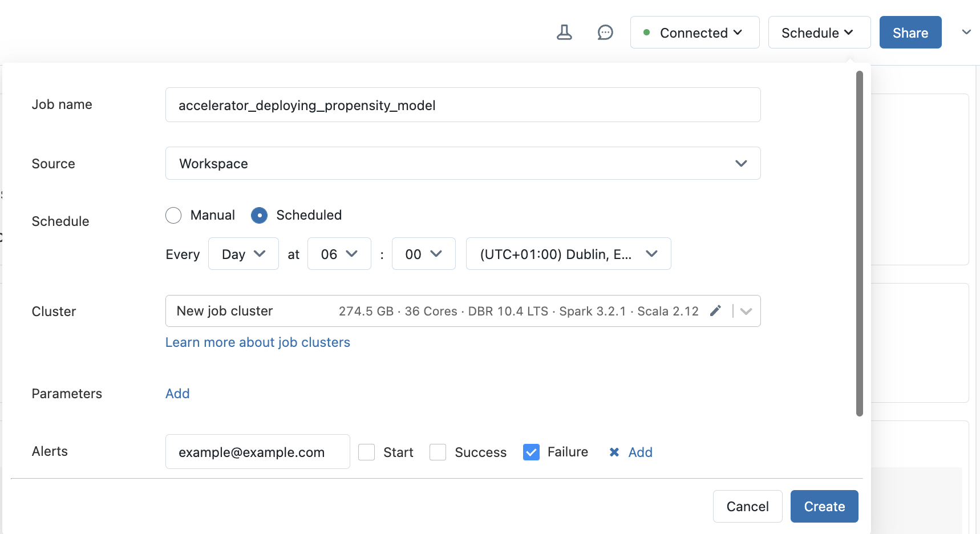Image resolution: width=980 pixels, height=534 pixels.
Task: Select the Manual schedule radio button
Action: (173, 215)
